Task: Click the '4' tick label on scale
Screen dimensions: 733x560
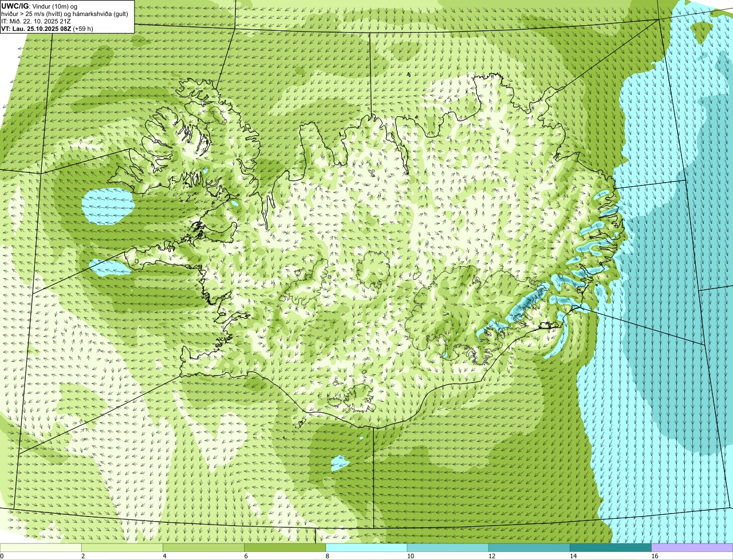Action: click(164, 556)
